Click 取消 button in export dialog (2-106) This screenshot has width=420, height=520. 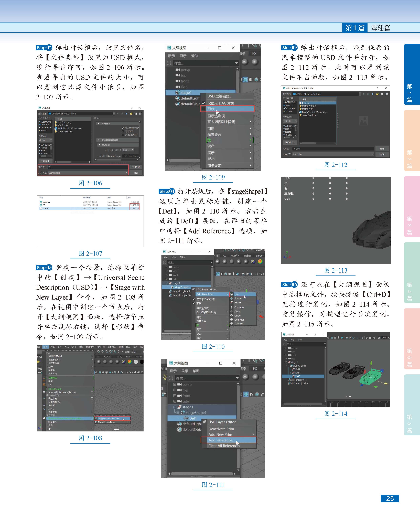click(136, 173)
